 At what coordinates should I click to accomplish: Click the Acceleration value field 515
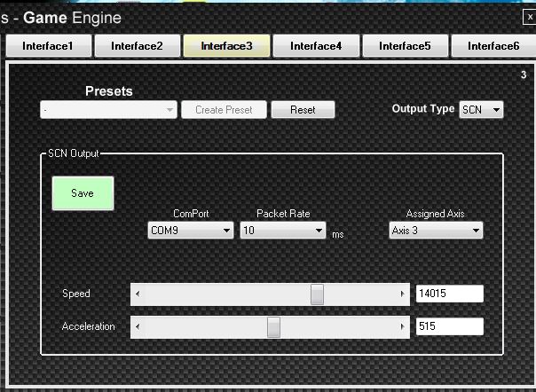(x=450, y=326)
